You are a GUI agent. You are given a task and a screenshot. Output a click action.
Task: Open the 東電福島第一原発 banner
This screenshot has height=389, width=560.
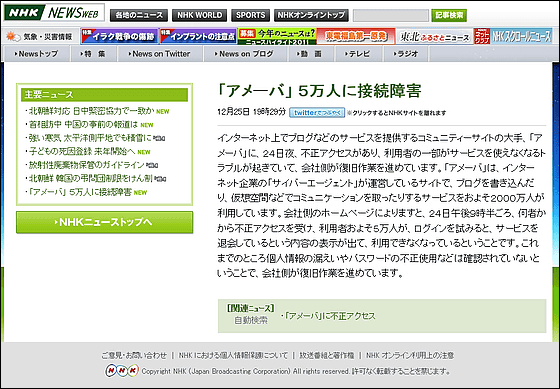coord(356,36)
